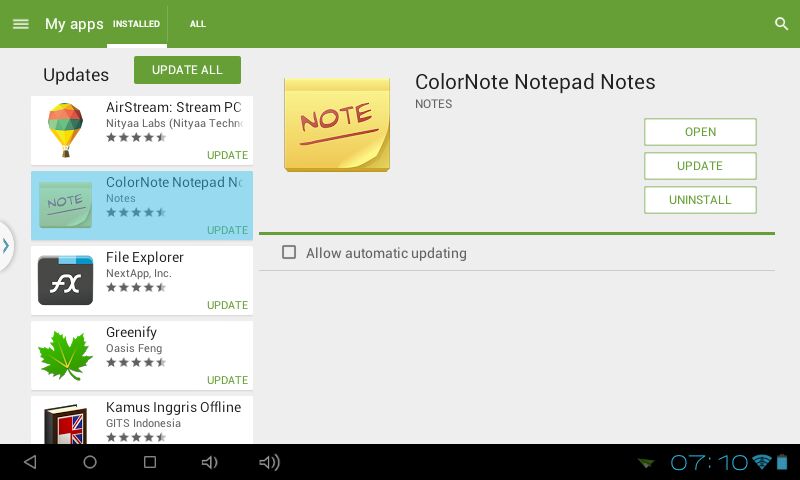Image resolution: width=800 pixels, height=480 pixels.
Task: Tap the green notification icon beside the clock
Action: (646, 463)
